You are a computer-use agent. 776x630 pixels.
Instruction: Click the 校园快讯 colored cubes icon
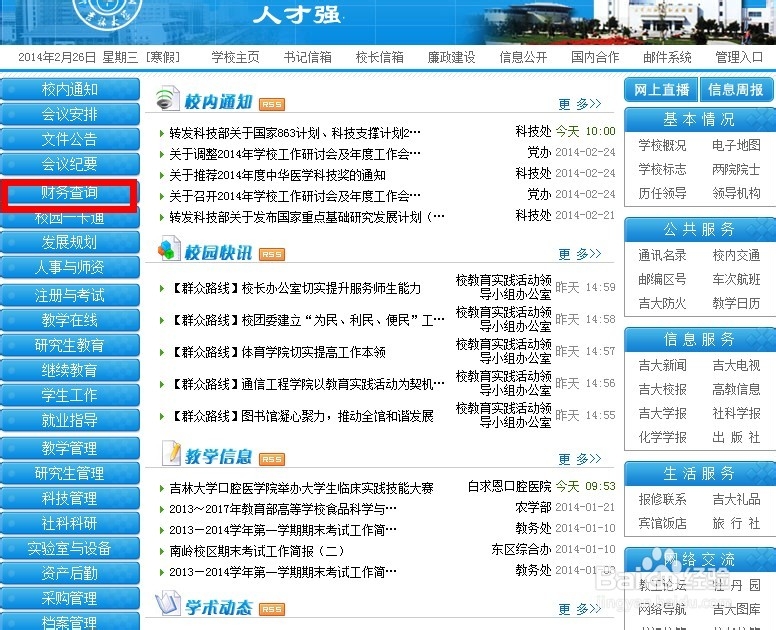point(168,249)
